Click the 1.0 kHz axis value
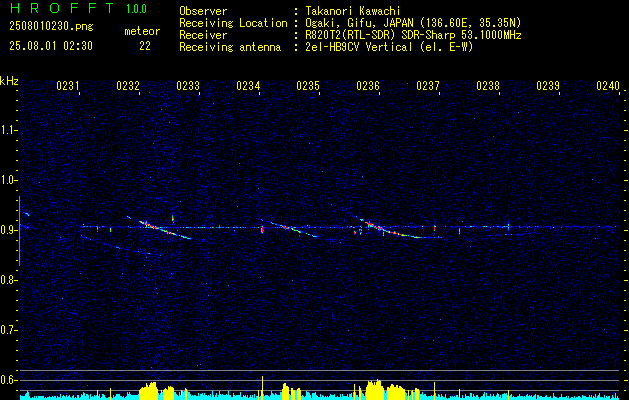 coord(8,180)
